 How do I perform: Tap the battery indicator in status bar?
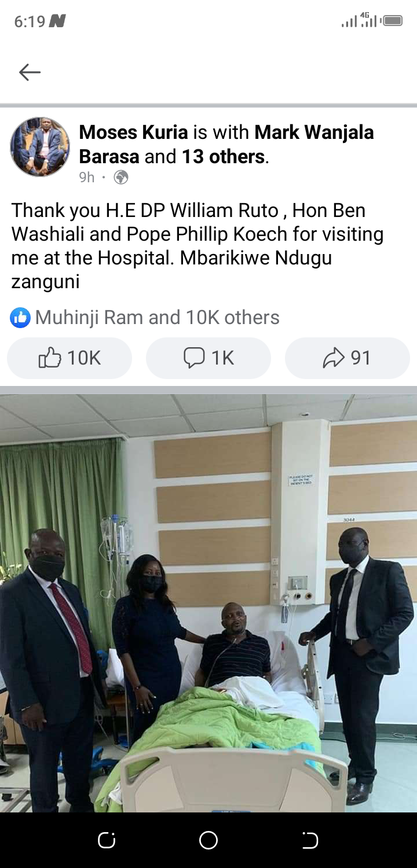tap(393, 21)
